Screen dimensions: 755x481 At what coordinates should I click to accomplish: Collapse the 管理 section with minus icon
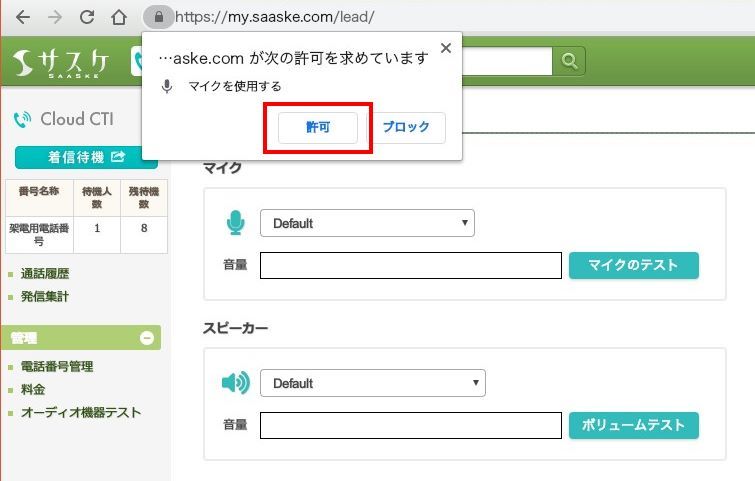tap(147, 338)
